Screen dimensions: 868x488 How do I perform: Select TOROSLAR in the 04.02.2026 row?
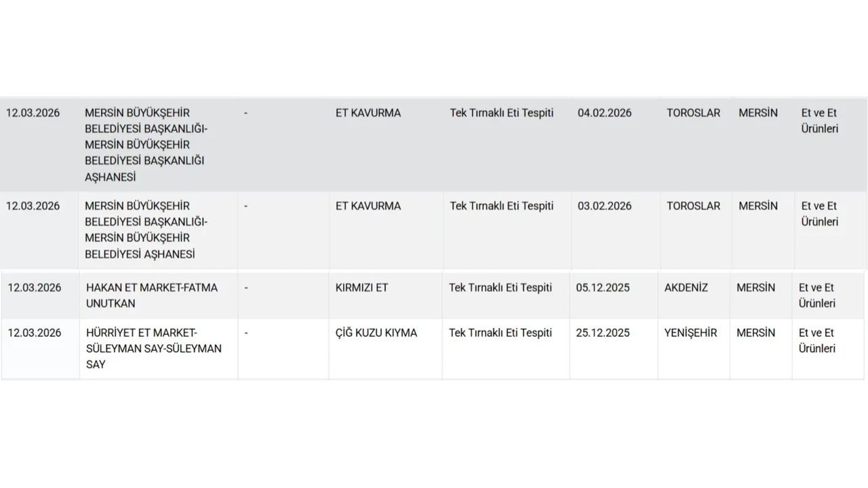(693, 113)
